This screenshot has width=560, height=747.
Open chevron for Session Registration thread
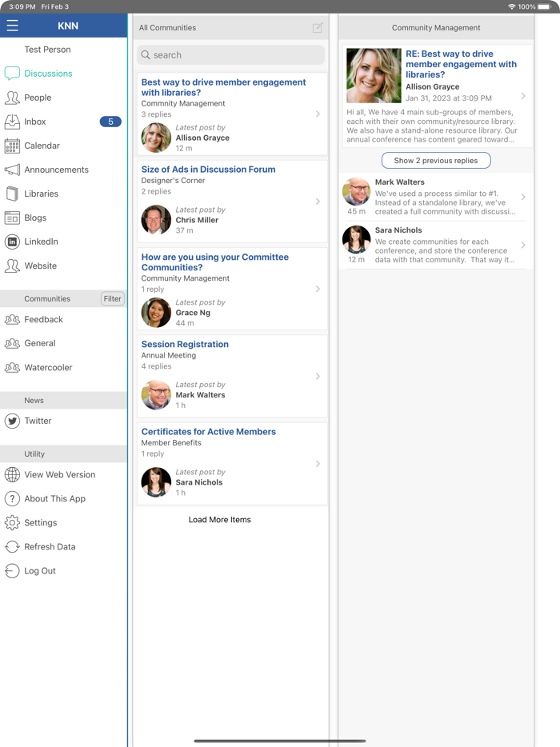pos(318,377)
